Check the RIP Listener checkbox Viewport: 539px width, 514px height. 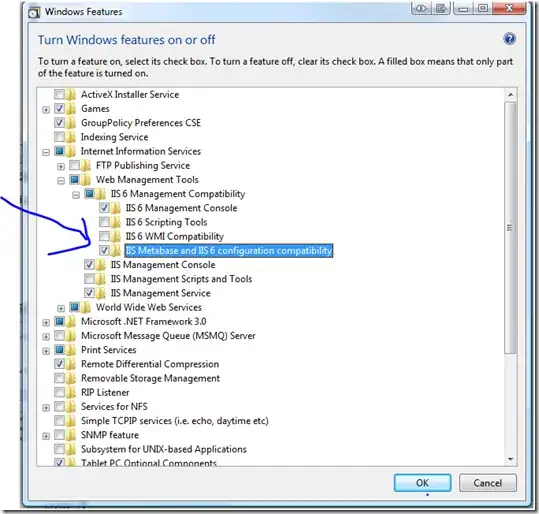(x=59, y=392)
